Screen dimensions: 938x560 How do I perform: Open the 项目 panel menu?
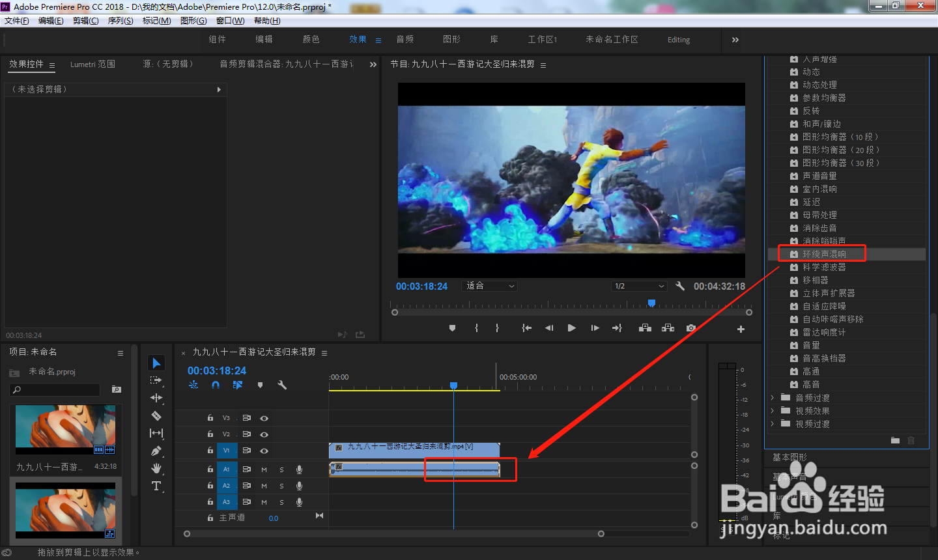coord(120,353)
